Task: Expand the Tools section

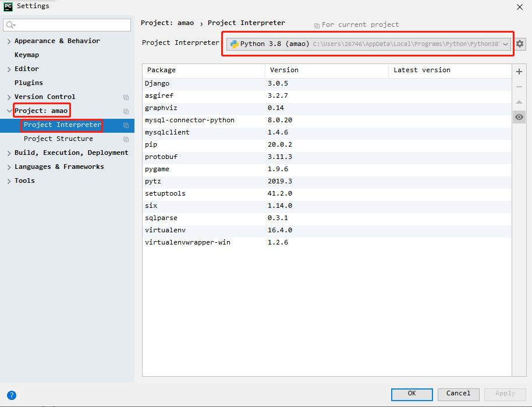Action: (9, 181)
